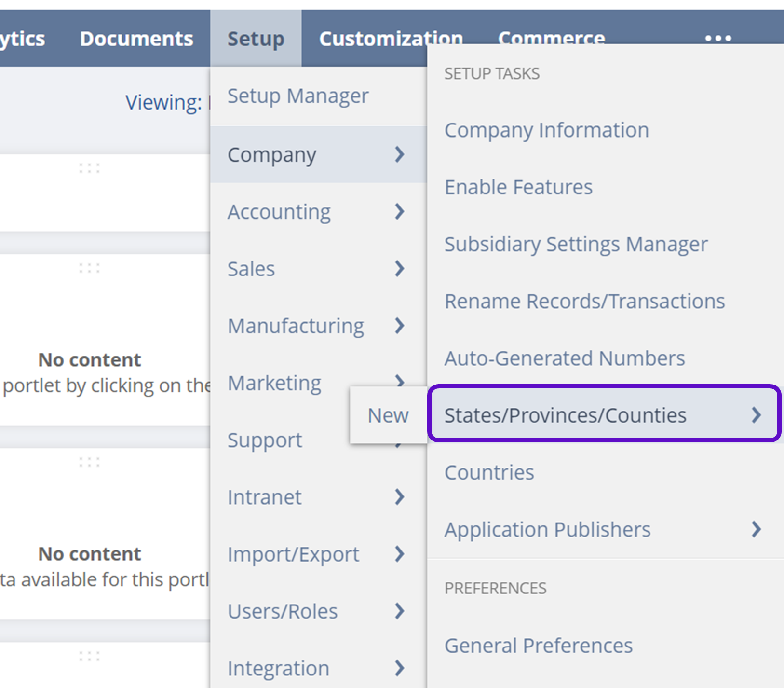Expand the Sales submenu chevron
784x688 pixels.
[399, 269]
